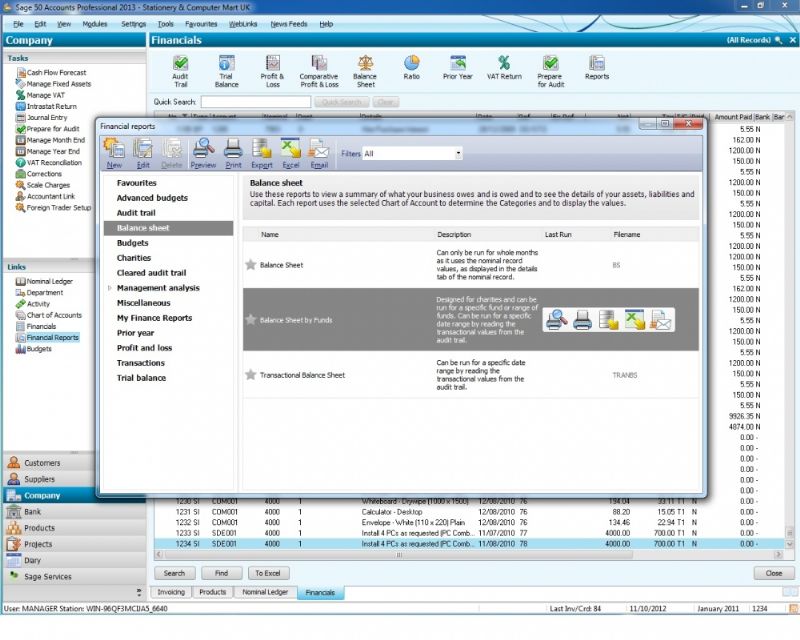This screenshot has width=800, height=640.
Task: Send Balance Sheet by Funds to Excel
Action: click(x=635, y=320)
